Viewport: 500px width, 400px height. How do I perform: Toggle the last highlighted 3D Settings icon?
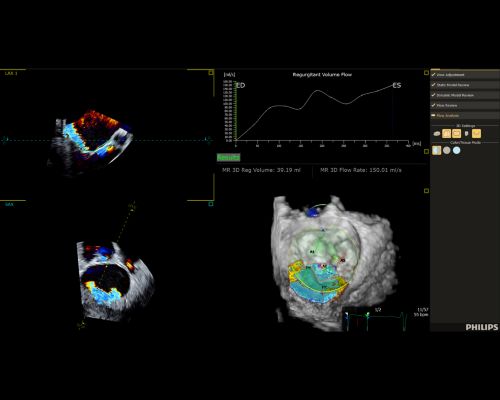(476, 134)
